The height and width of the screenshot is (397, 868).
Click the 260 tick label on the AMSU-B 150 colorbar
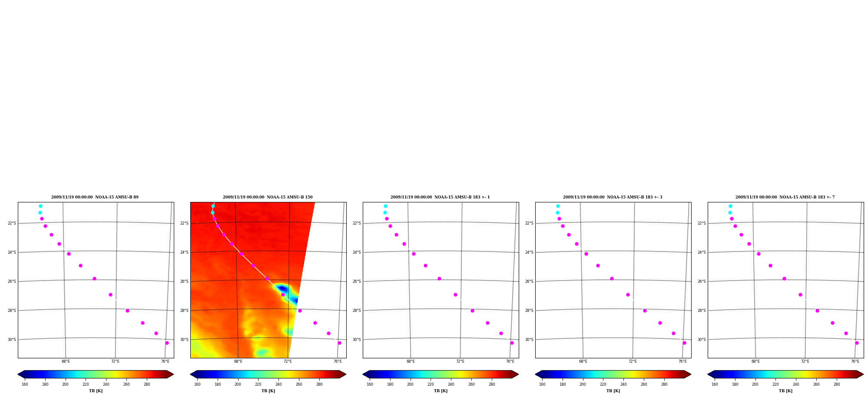pos(299,384)
